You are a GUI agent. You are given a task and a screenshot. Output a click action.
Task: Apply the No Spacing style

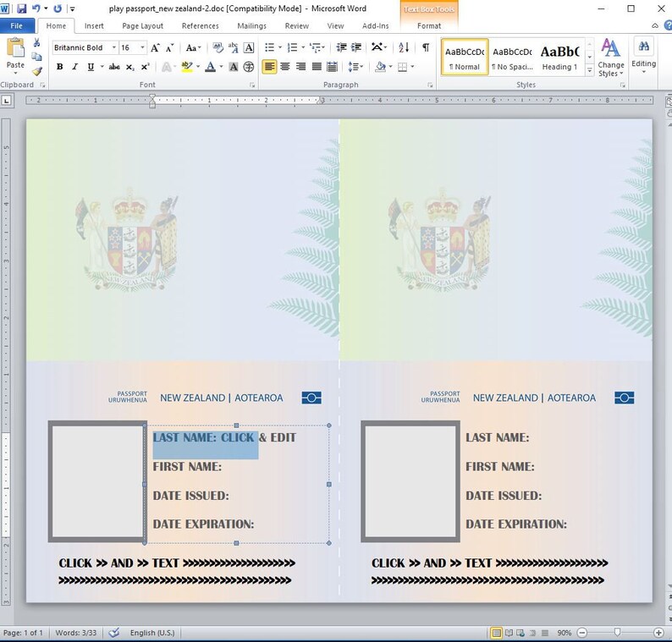pyautogui.click(x=512, y=57)
